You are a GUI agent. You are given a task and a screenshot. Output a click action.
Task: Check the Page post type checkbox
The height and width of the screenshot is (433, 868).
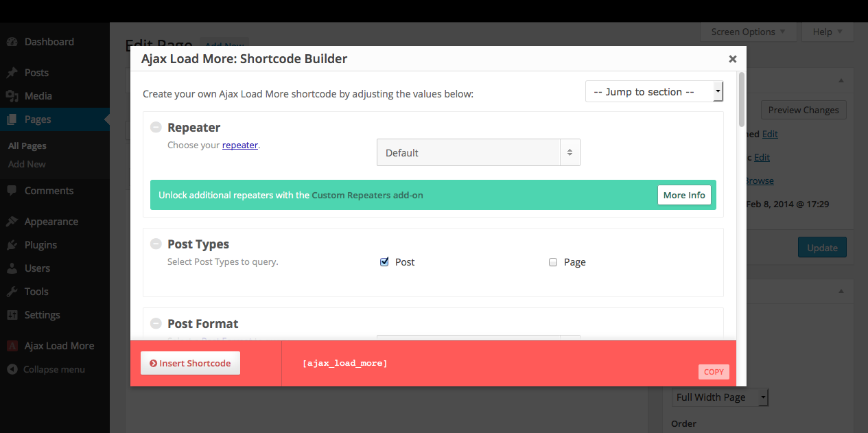click(553, 262)
